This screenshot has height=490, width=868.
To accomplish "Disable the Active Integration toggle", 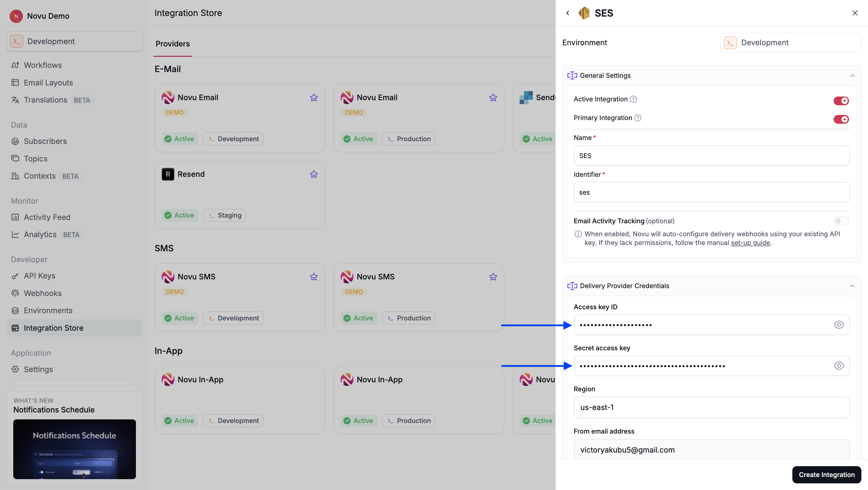I will click(841, 100).
